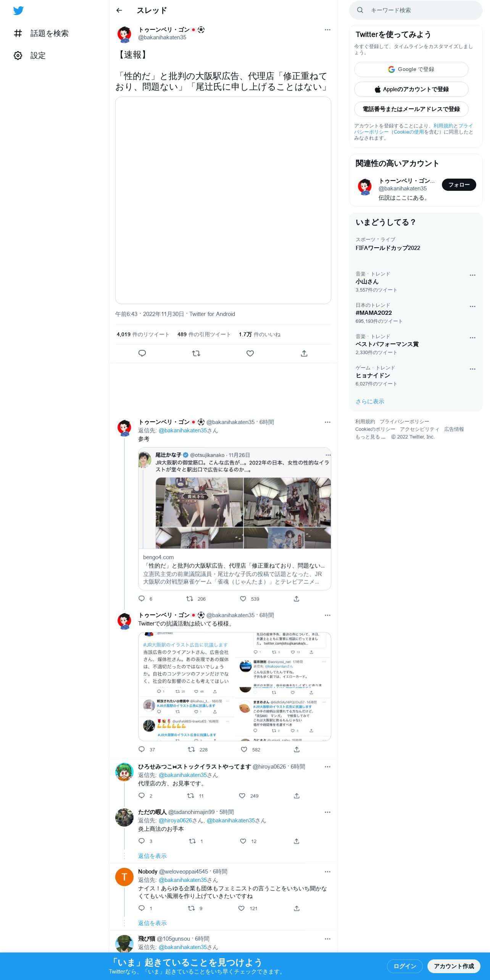490x980 pixels.
Task: View the 489 quote tweets
Action: click(204, 334)
